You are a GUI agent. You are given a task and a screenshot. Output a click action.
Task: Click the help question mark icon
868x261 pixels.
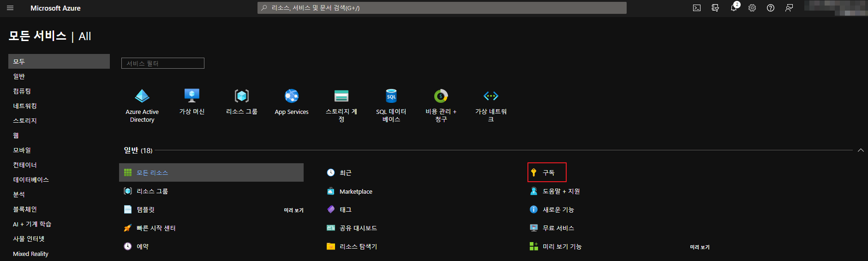point(771,8)
